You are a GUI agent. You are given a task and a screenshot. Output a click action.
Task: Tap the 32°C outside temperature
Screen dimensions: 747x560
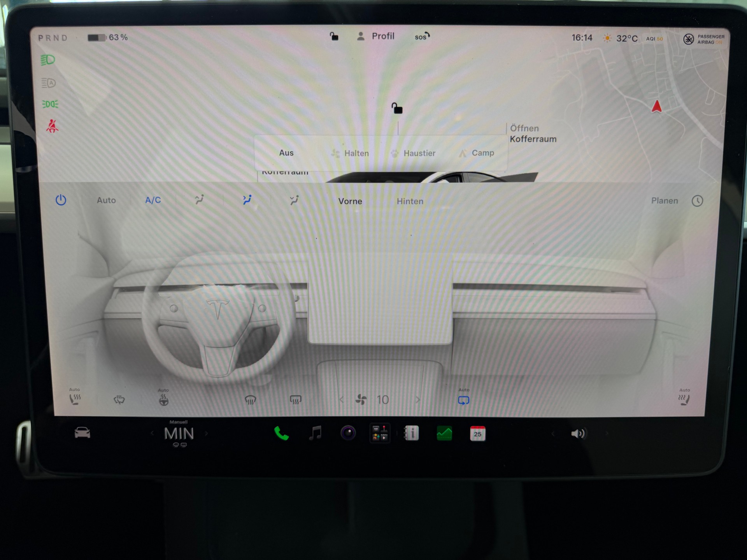tap(627, 38)
